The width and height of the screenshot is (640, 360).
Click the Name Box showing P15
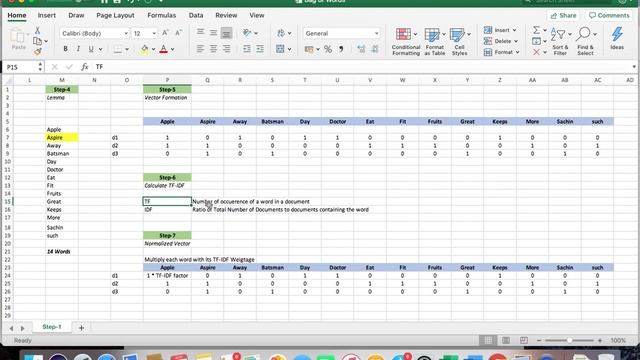click(21, 67)
